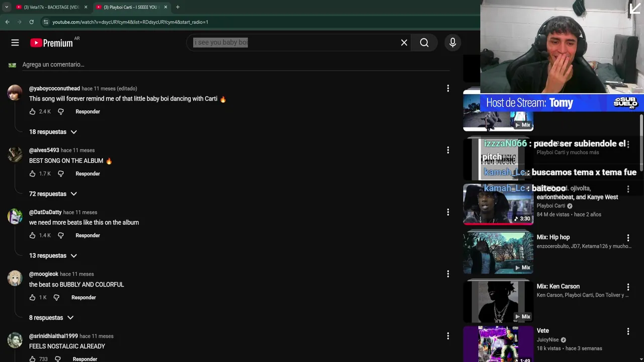Screen dimensions: 644x362
Task: Click the 'Mix: Hip hop' title
Action: pyautogui.click(x=553, y=237)
